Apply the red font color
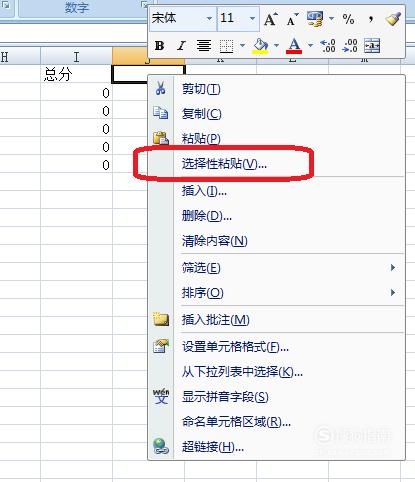This screenshot has height=482, width=415. (x=294, y=46)
